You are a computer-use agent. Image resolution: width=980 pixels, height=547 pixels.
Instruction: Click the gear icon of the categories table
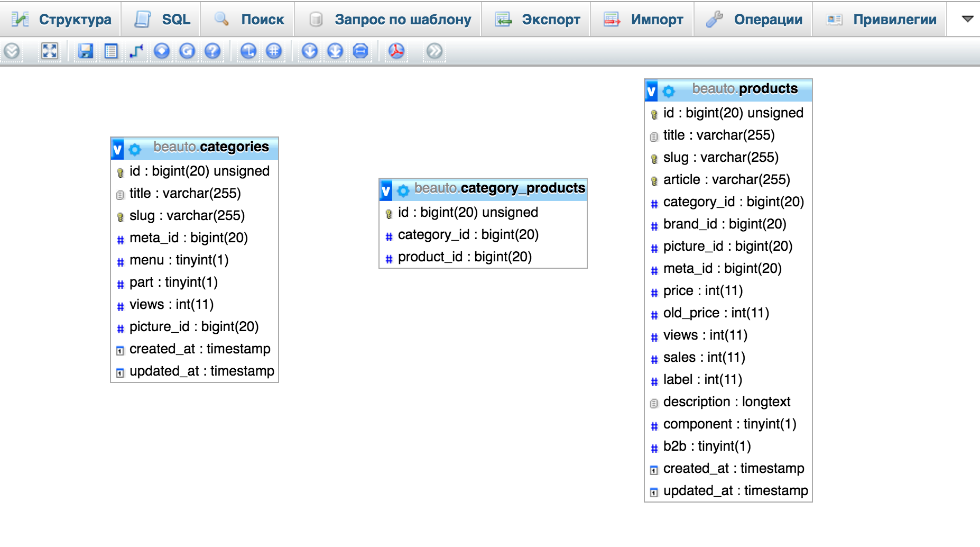pos(135,150)
